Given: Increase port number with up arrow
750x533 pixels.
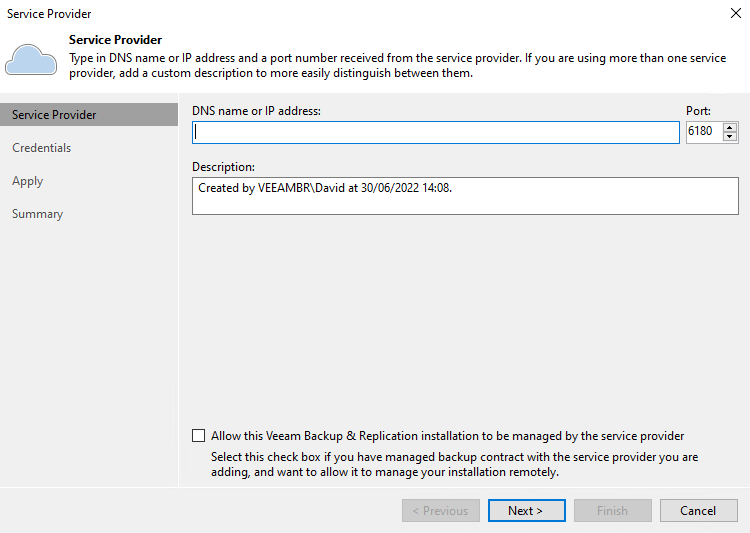Looking at the screenshot, I should (730, 127).
